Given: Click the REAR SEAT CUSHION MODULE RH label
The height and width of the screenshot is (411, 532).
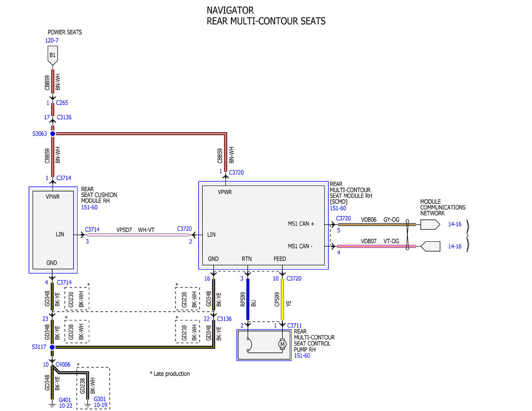Looking at the screenshot, I should [x=99, y=195].
